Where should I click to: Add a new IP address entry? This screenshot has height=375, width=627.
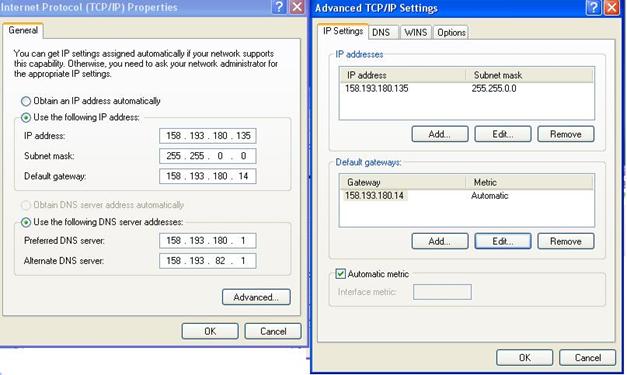coord(440,134)
